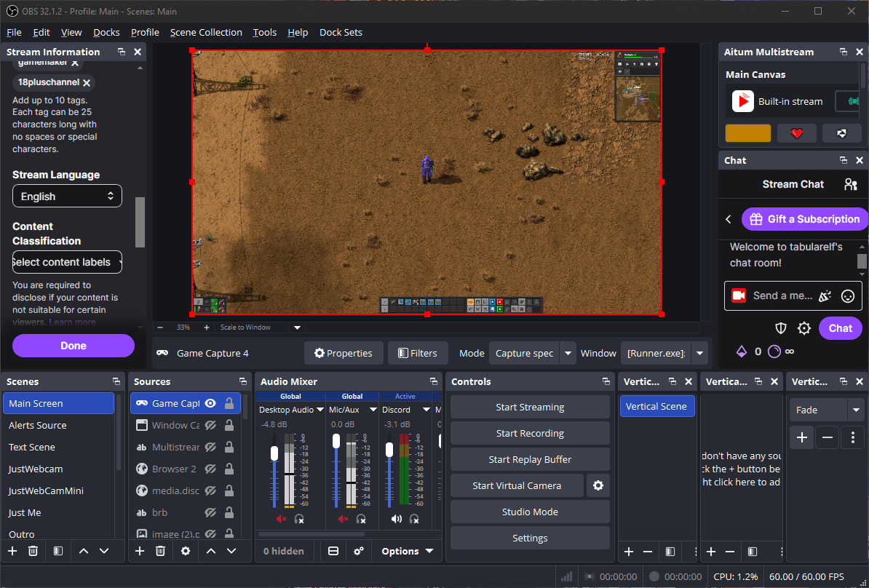Show the hidden Window Capture source
869x588 pixels.
210,425
